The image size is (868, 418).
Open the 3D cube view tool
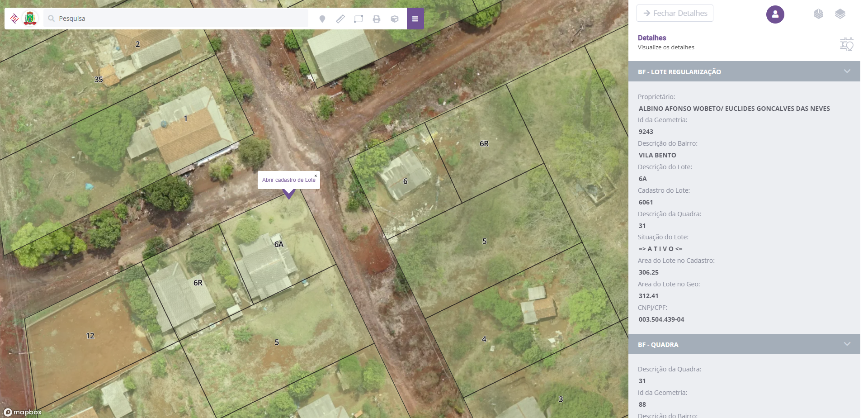click(x=395, y=19)
